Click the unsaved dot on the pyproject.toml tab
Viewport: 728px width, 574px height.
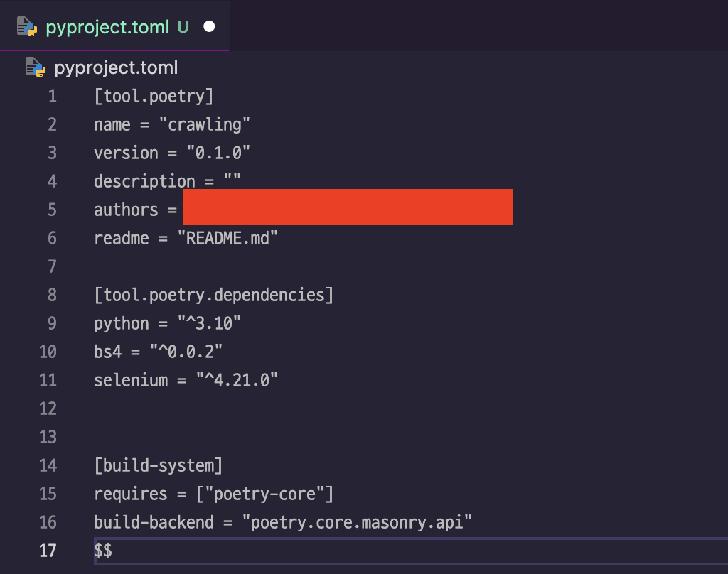pyautogui.click(x=209, y=27)
